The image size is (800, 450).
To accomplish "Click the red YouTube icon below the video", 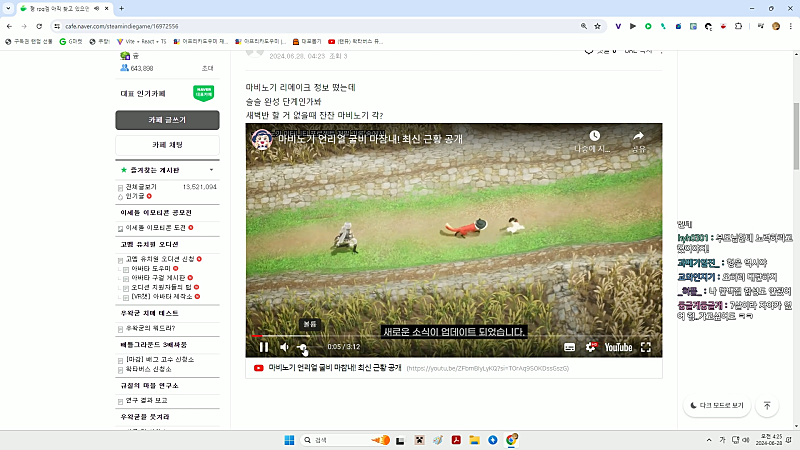I will pyautogui.click(x=259, y=368).
